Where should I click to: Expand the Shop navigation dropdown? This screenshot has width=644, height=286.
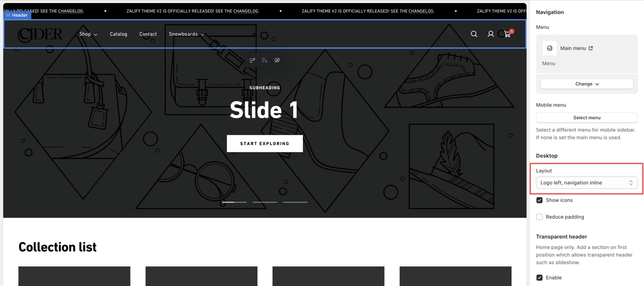pyautogui.click(x=88, y=34)
